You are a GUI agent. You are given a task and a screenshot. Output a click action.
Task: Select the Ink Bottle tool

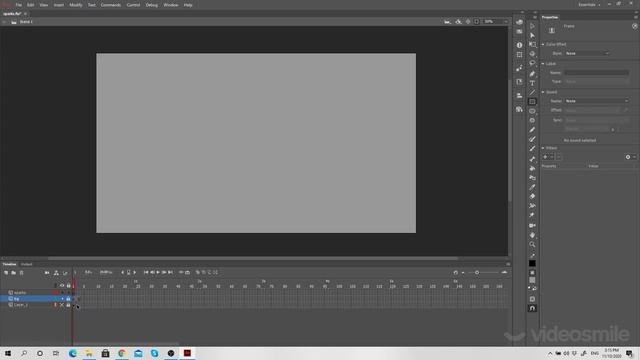pos(532,178)
